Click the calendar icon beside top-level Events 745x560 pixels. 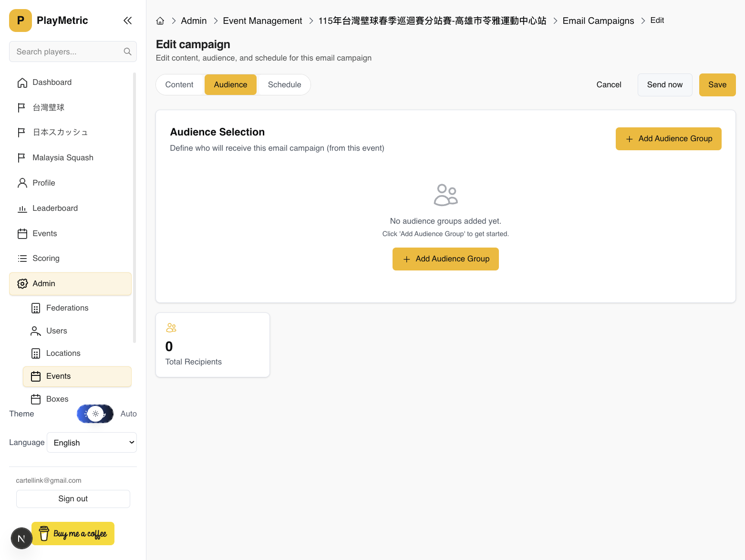tap(22, 234)
